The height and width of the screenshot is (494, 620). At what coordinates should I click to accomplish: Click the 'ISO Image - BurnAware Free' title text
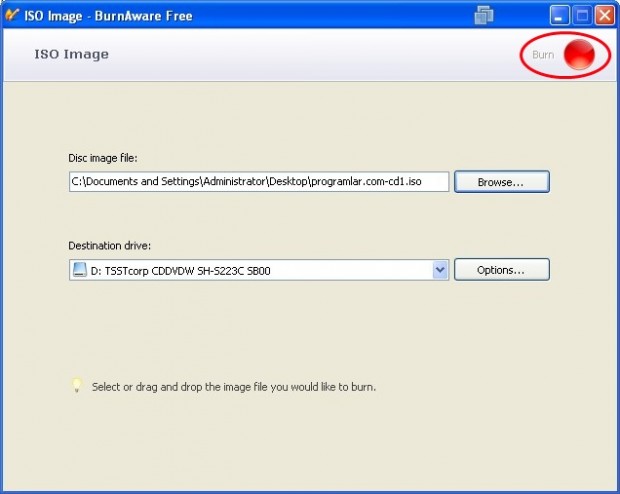[108, 16]
